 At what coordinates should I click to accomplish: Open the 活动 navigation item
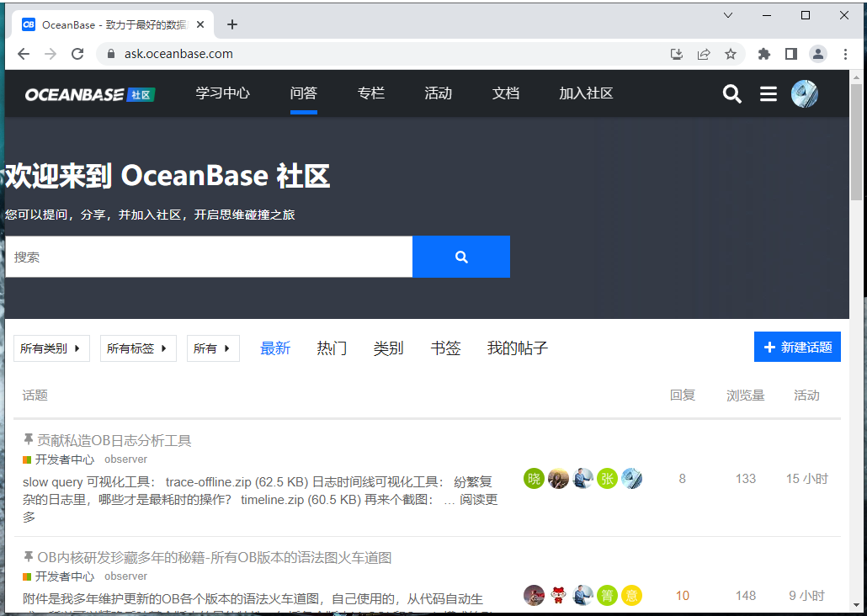click(x=439, y=93)
